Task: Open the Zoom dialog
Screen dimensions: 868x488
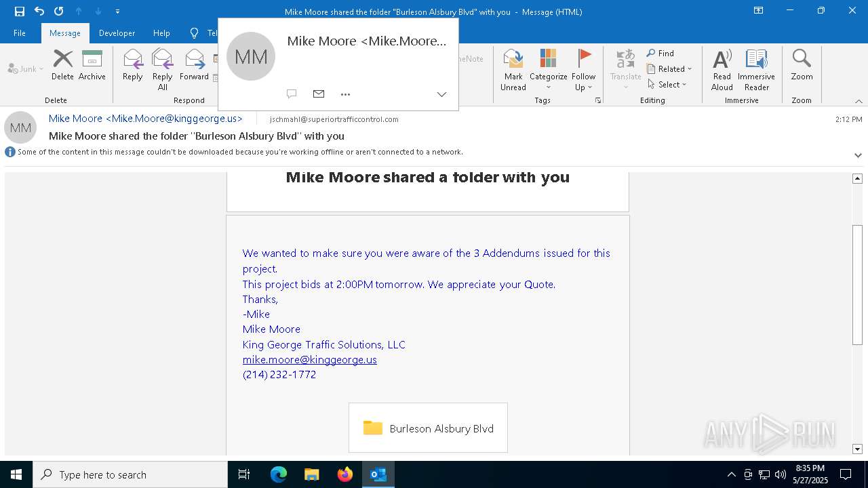Action: (802, 66)
